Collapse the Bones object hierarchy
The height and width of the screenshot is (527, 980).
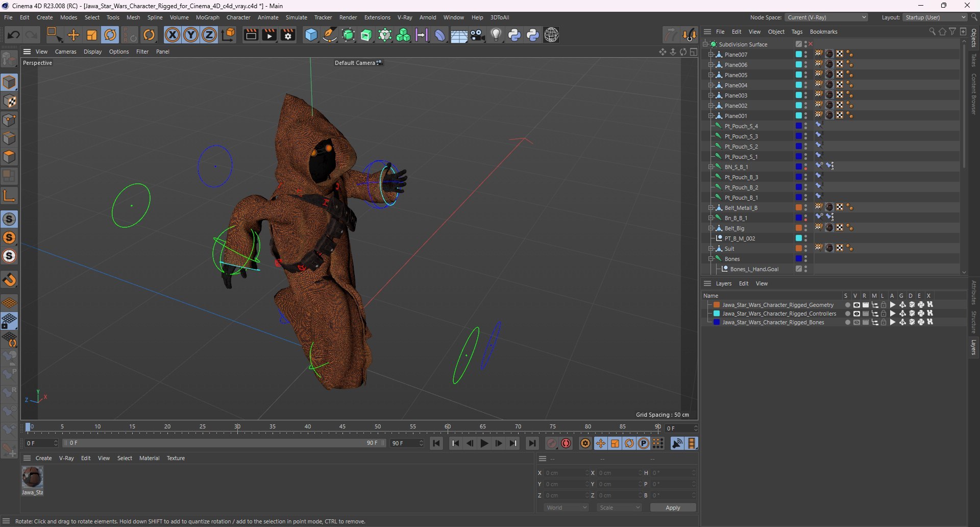pyautogui.click(x=710, y=259)
